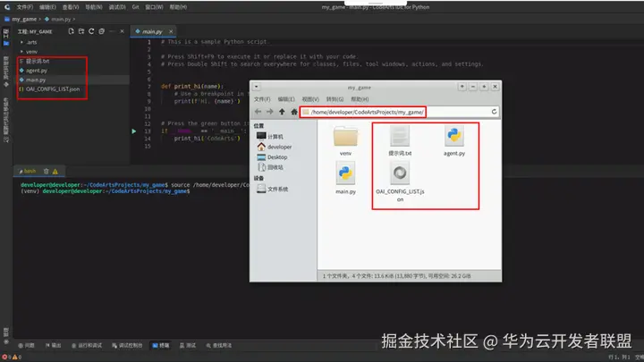Open 转到(G) menu in the file manager
The width and height of the screenshot is (644, 362).
(x=335, y=99)
